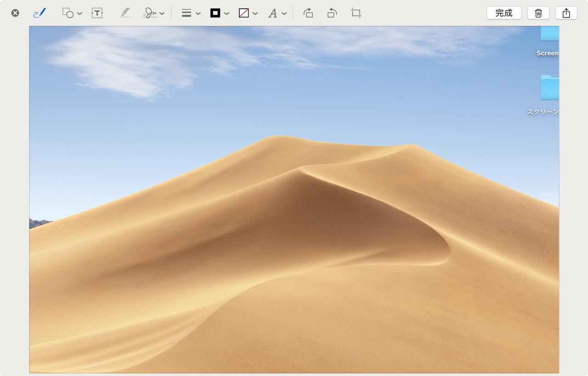Select the Sketch pen tool

(40, 13)
